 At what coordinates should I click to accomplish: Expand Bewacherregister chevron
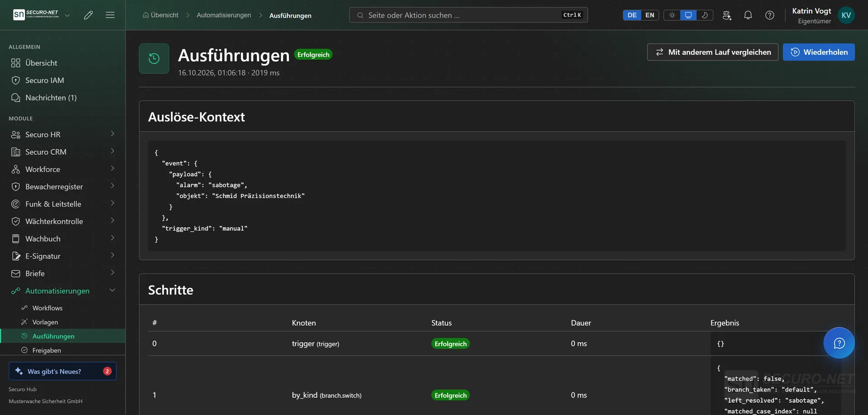(113, 186)
